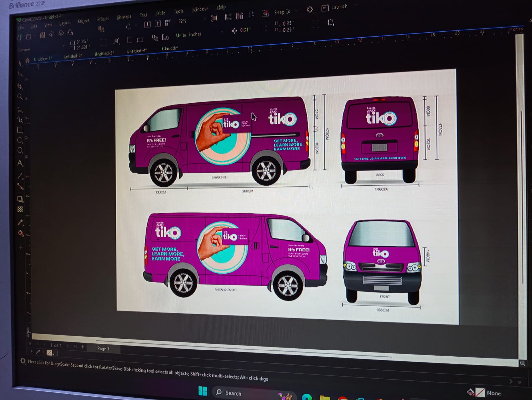The image size is (532, 400).
Task: Toggle snap off icon
Action: click(265, 13)
